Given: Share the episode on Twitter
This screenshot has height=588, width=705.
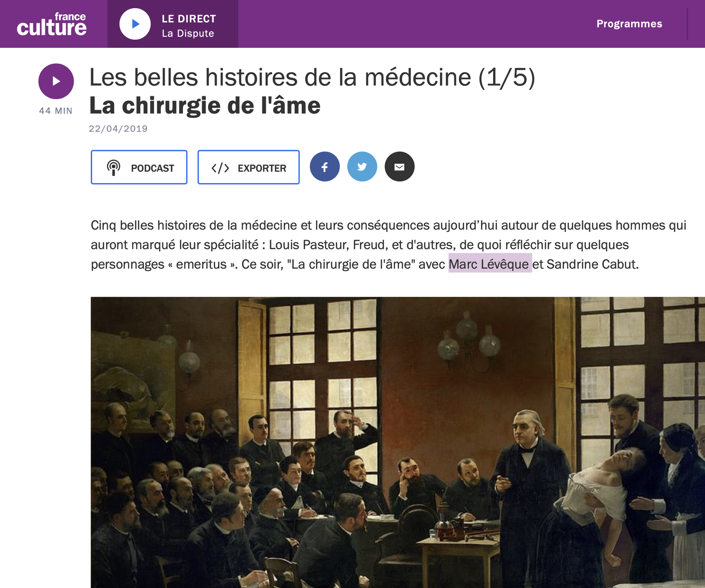Looking at the screenshot, I should tap(362, 167).
